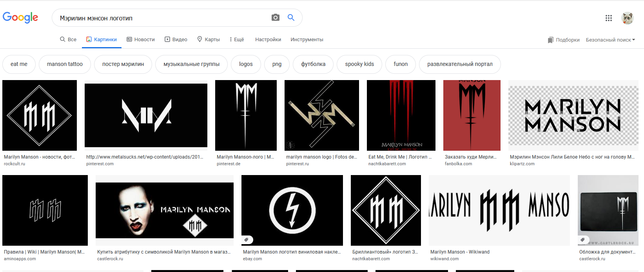Open Инструменты search tools
Image resolution: width=644 pixels, height=272 pixels.
click(307, 40)
